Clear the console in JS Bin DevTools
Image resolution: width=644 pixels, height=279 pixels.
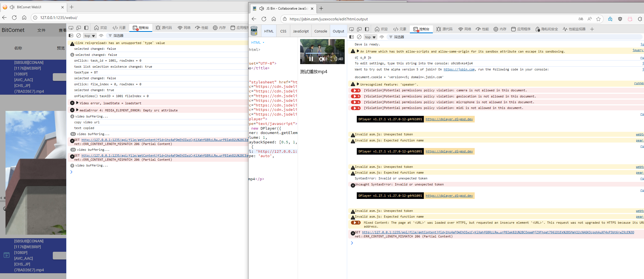tap(359, 37)
